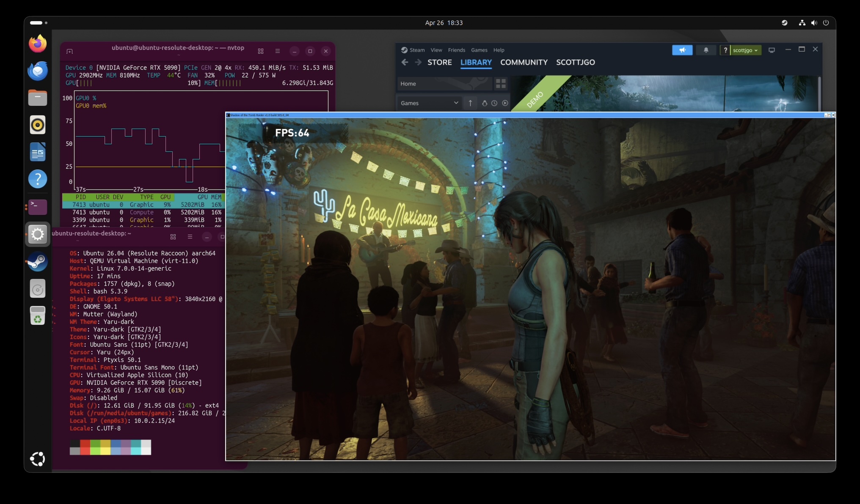The height and width of the screenshot is (504, 860).
Task: Open the Trash in the dock
Action: [x=38, y=316]
